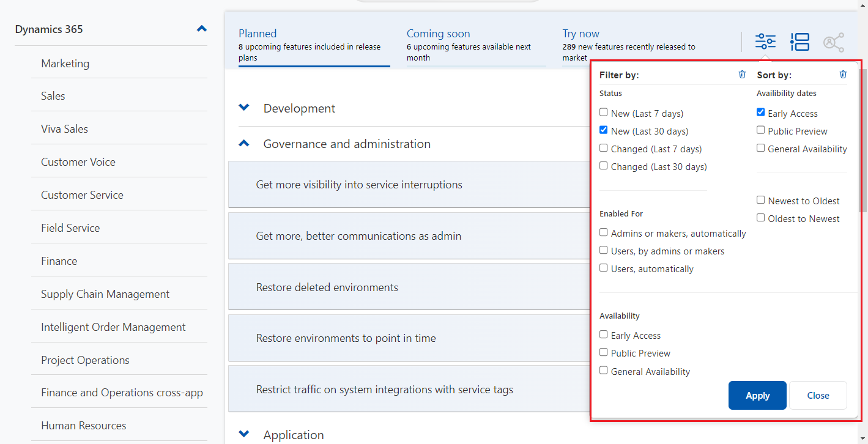Expand the Development section chevron
The height and width of the screenshot is (444, 868).
click(x=244, y=107)
